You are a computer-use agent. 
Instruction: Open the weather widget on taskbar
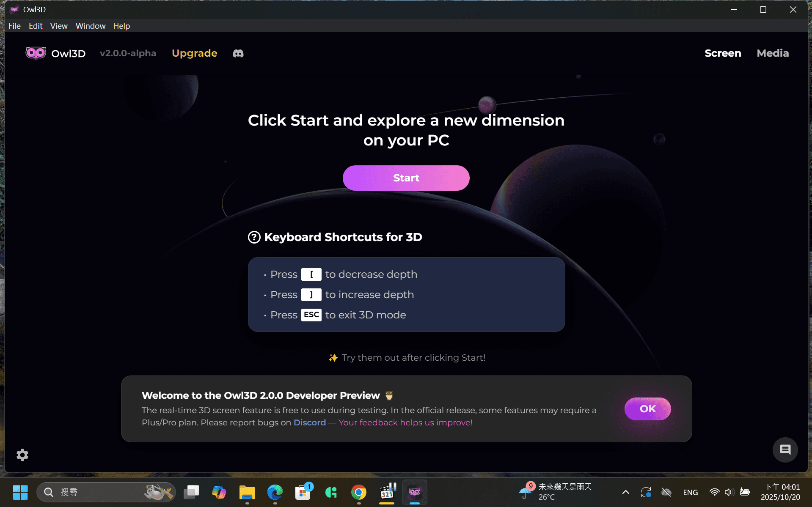[555, 492]
